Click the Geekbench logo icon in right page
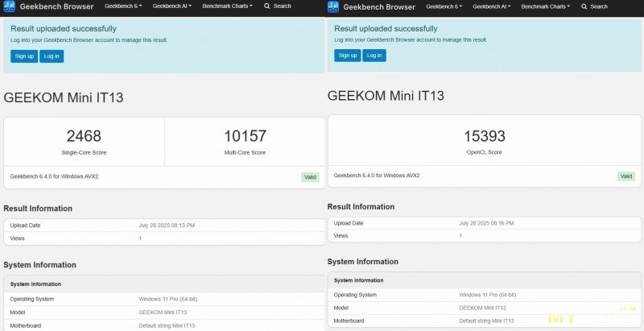This screenshot has width=644, height=331. [333, 6]
